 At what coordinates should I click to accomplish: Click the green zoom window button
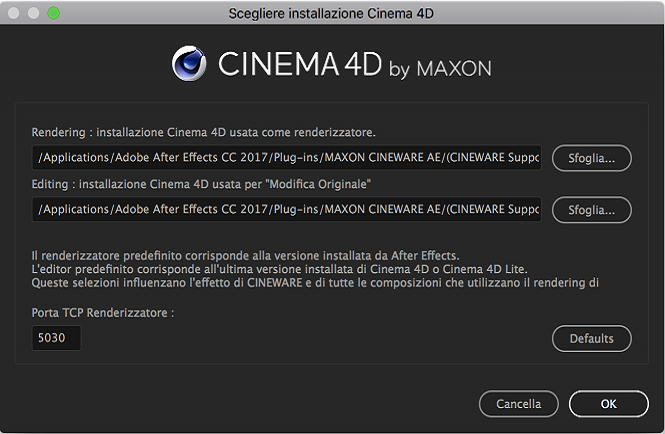click(x=54, y=13)
